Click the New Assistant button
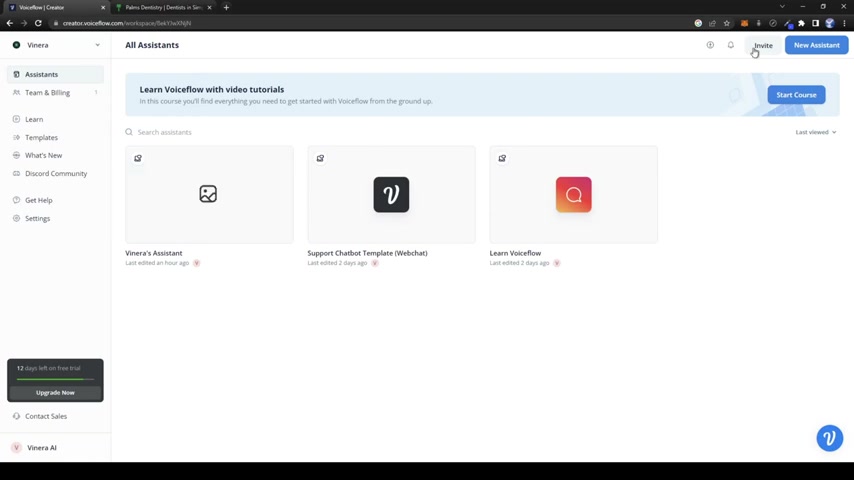 pyautogui.click(x=816, y=45)
